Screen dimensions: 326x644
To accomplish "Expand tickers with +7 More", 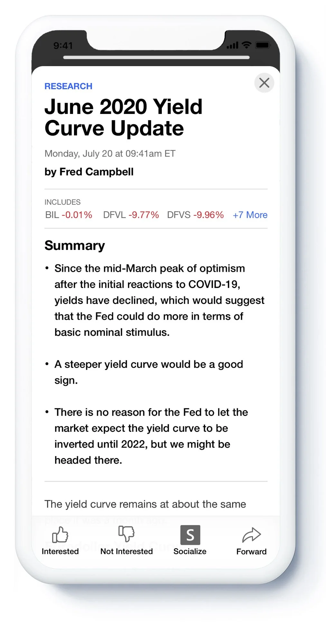I will click(x=250, y=215).
